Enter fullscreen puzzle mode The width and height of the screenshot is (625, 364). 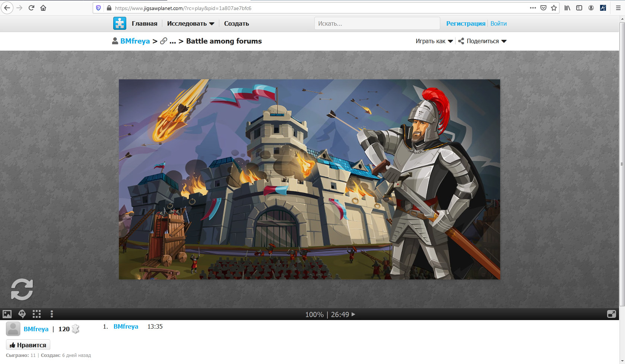click(x=612, y=314)
